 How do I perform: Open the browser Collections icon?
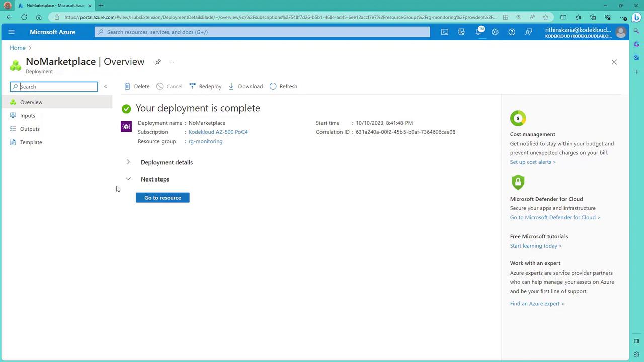tap(593, 17)
